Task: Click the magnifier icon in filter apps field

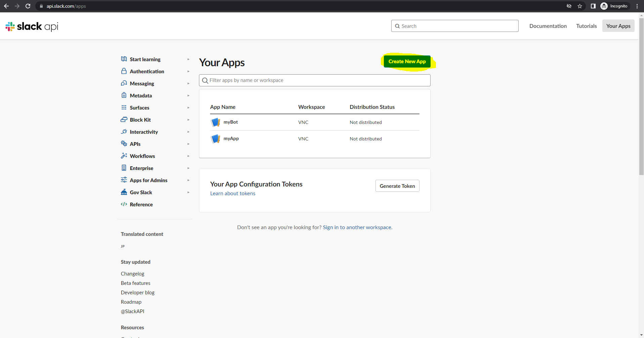Action: pos(205,81)
